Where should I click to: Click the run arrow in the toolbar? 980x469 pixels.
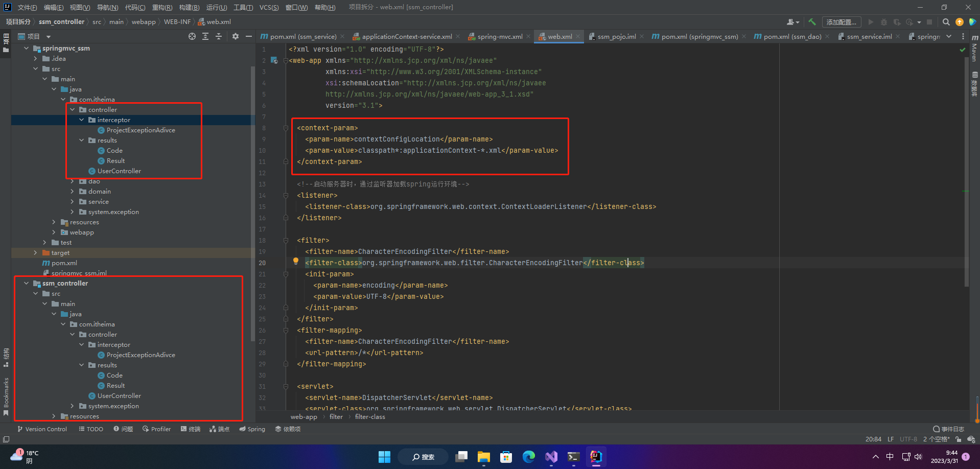click(871, 22)
